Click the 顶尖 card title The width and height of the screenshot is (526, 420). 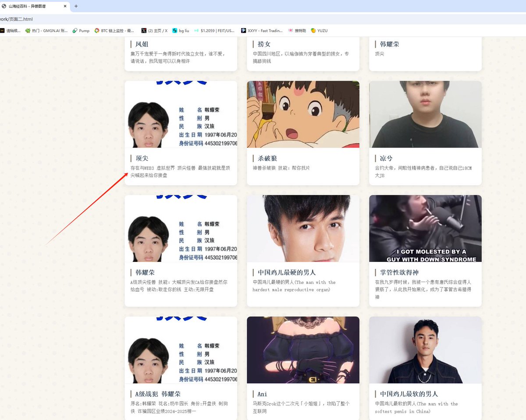[x=142, y=158]
